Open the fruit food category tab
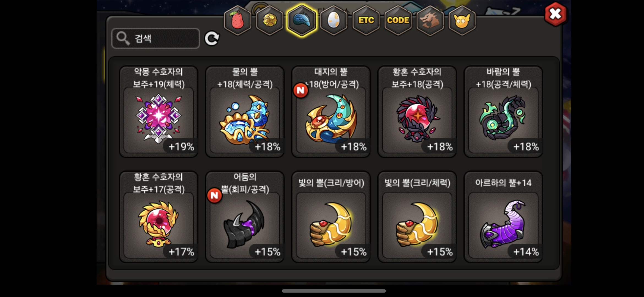 pyautogui.click(x=238, y=20)
